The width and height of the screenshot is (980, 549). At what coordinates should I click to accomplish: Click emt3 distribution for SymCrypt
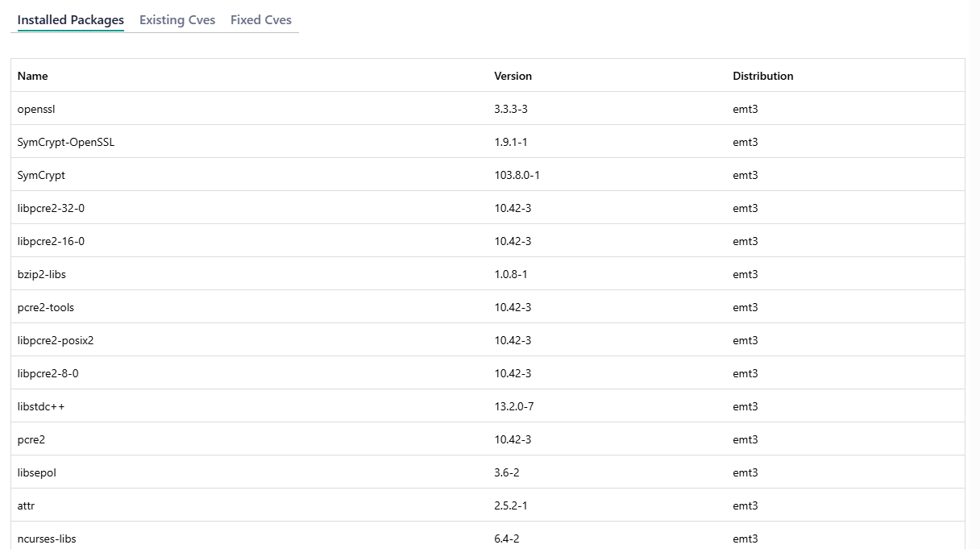pos(745,175)
